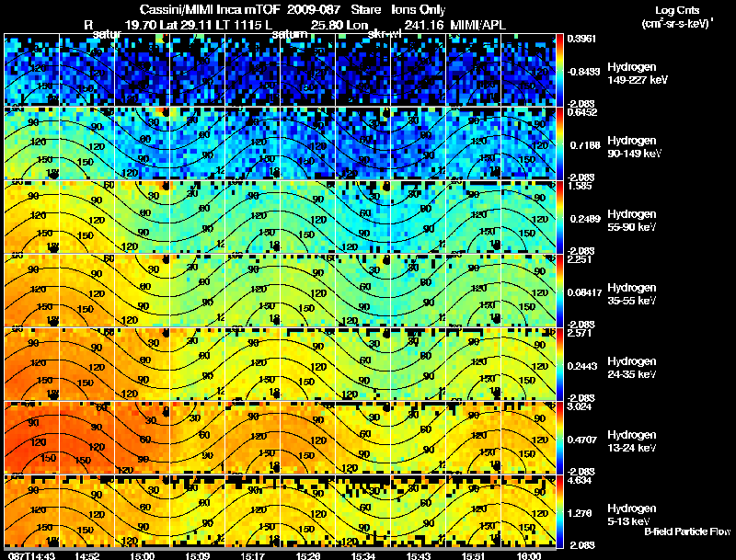The width and height of the screenshot is (736, 560).
Task: Click the 'Log Cnts' colorbar heading
Action: coord(677,10)
